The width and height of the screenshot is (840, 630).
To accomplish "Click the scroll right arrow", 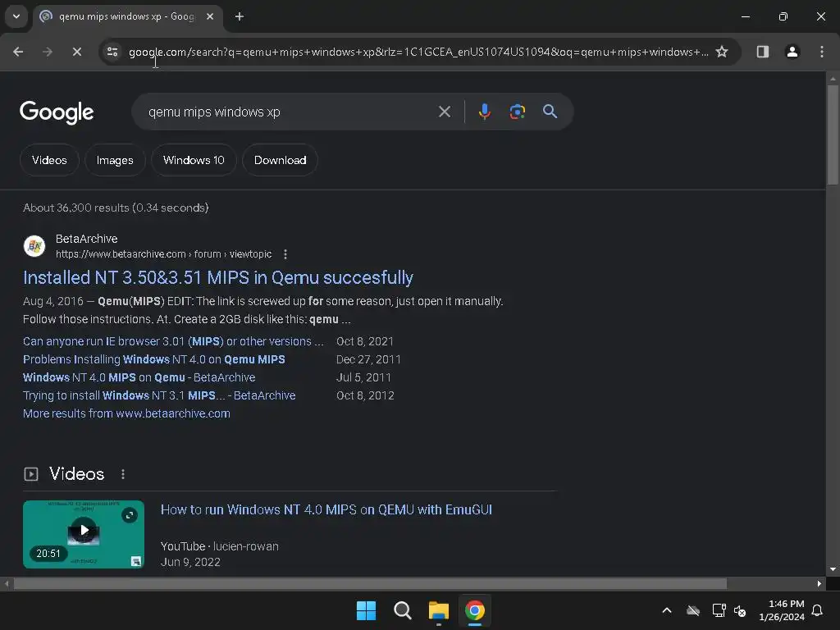I will (x=819, y=583).
